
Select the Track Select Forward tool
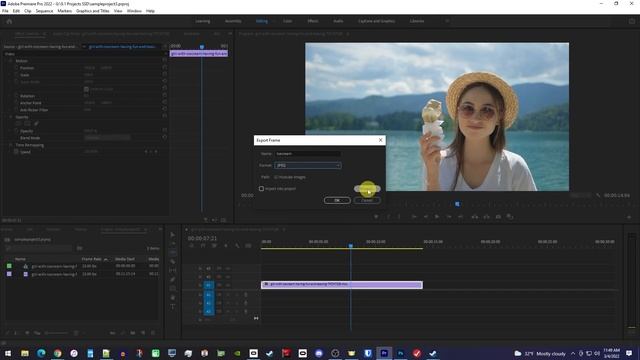(x=173, y=244)
